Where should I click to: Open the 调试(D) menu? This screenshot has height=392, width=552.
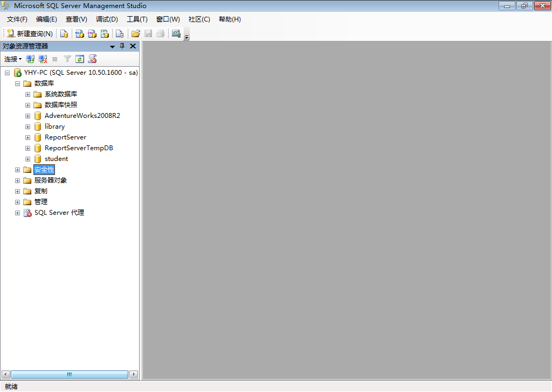coord(107,19)
